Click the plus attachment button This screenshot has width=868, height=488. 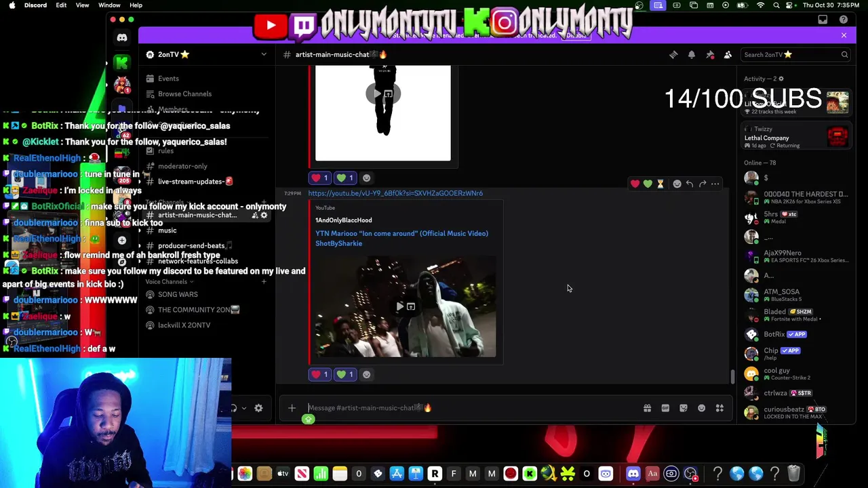pyautogui.click(x=292, y=408)
